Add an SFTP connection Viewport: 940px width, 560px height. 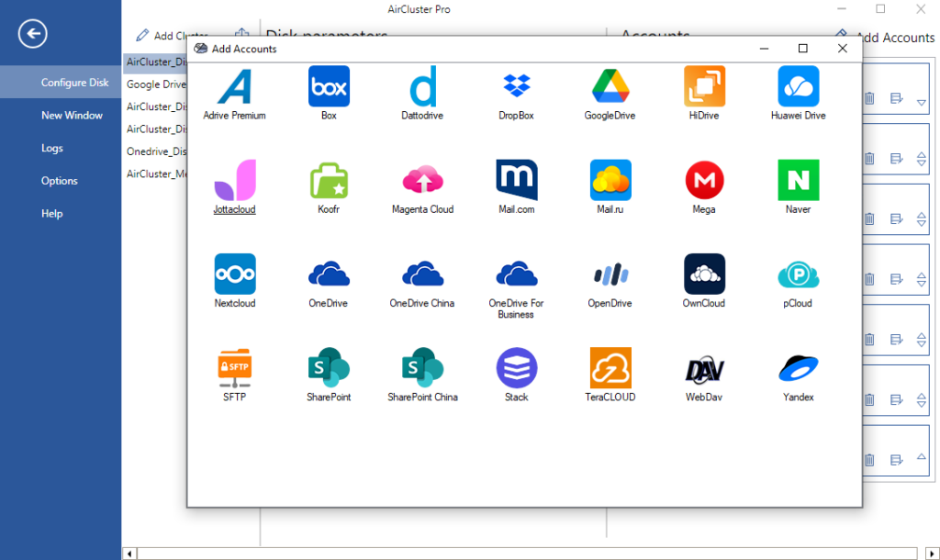(x=234, y=368)
